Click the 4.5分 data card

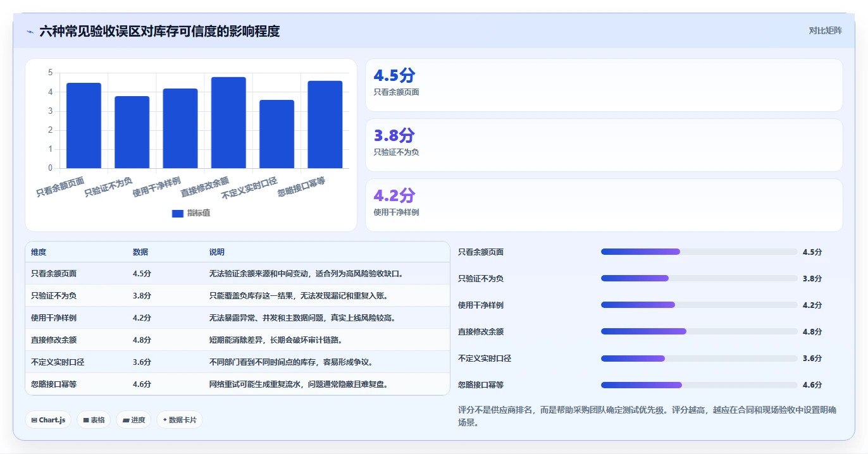[604, 85]
